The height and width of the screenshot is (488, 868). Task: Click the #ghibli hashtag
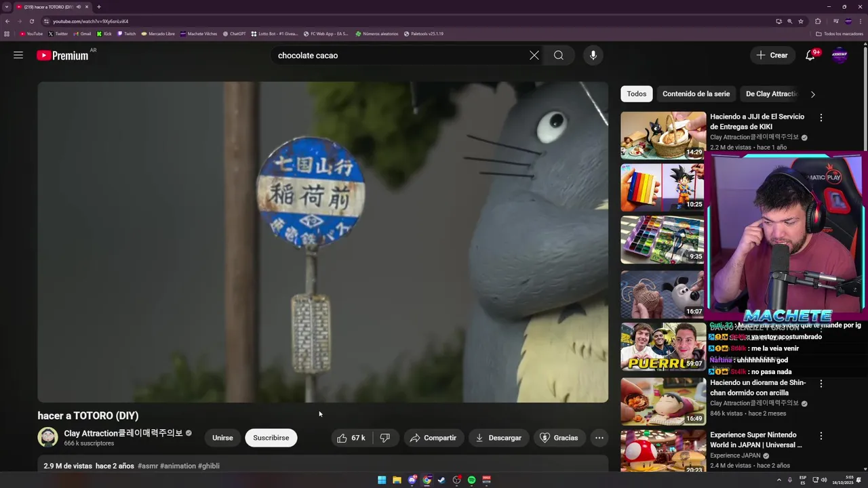coord(209,466)
